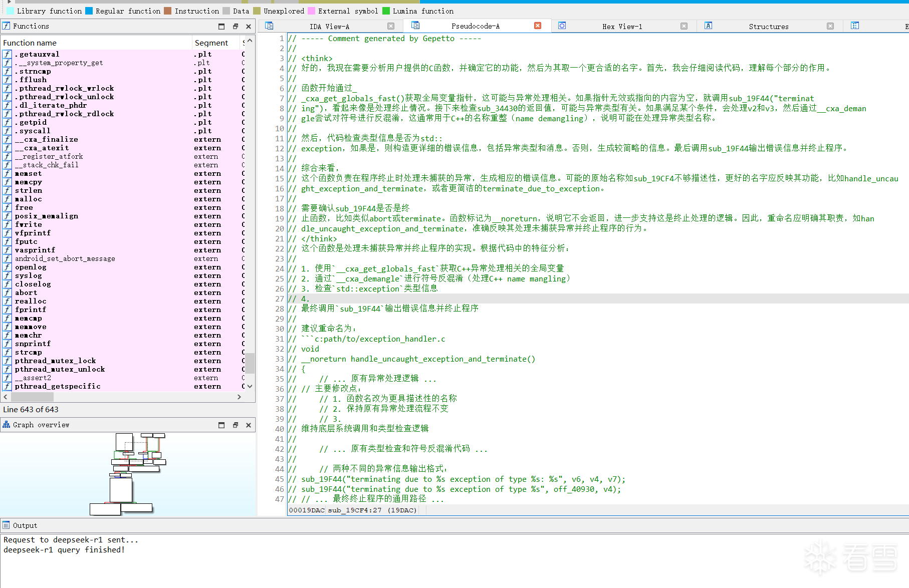Click the Graph overview panel icon

point(6,425)
